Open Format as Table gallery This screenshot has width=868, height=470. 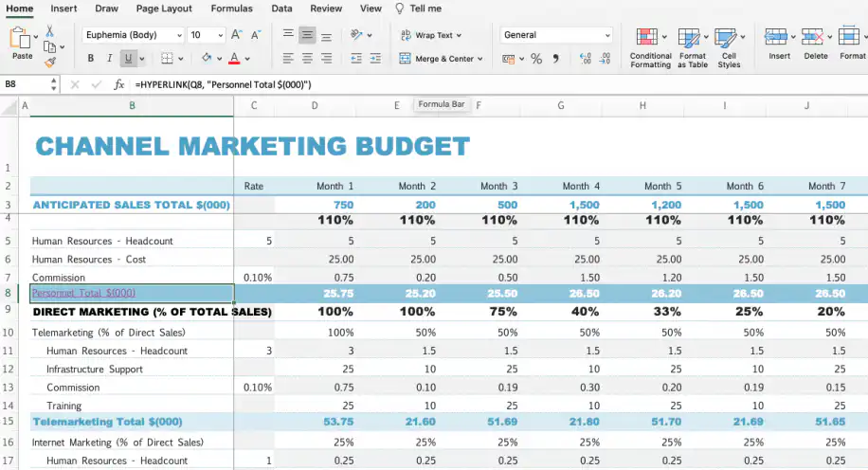click(x=693, y=48)
